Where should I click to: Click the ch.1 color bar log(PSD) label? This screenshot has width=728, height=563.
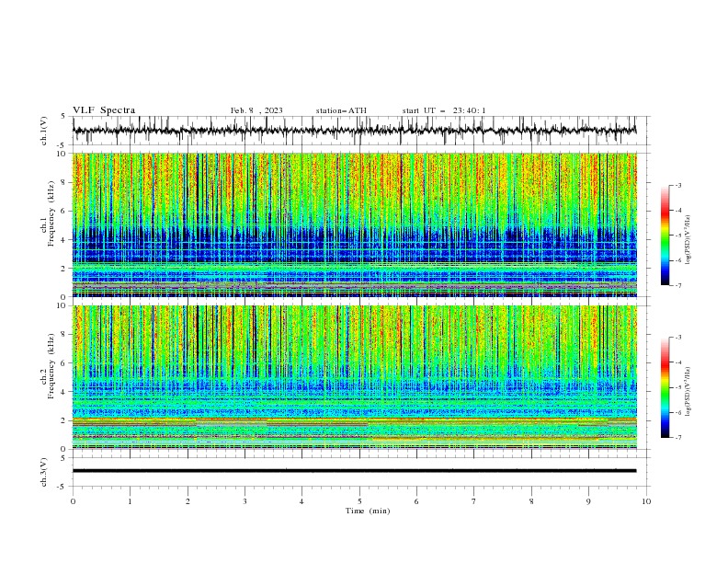tap(688, 240)
